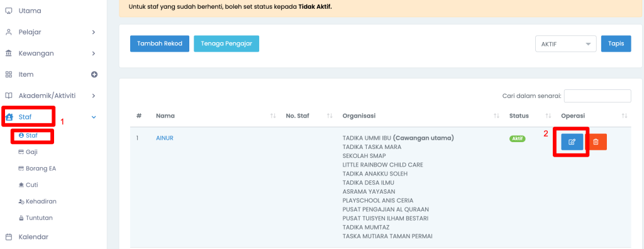Open the Kalendar menu item
Image resolution: width=644 pixels, height=249 pixels.
(x=33, y=237)
